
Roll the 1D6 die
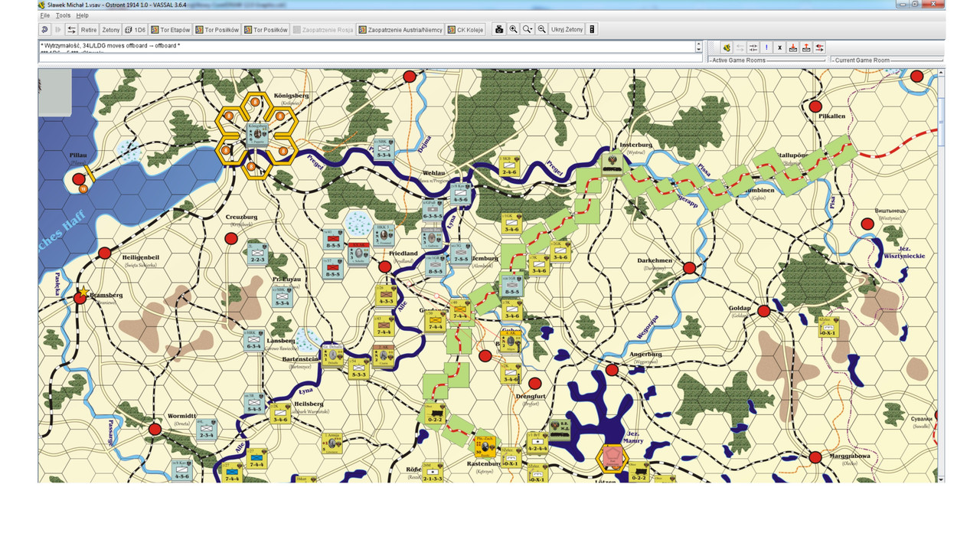click(136, 30)
